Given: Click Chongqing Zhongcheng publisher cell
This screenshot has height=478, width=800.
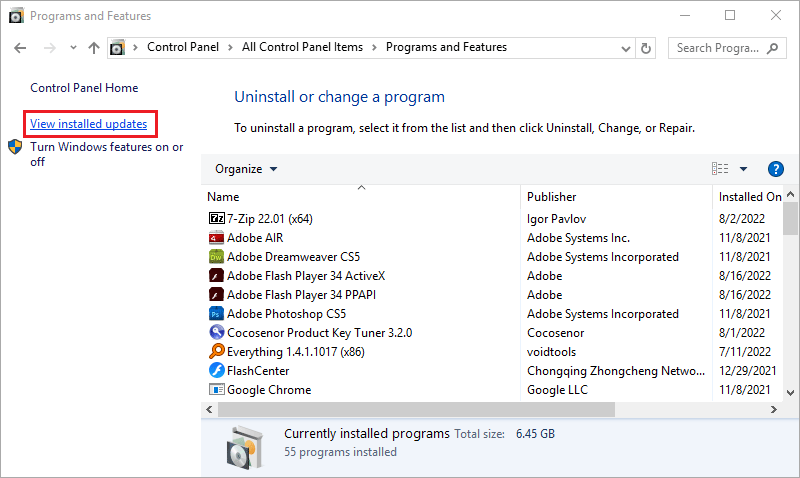Looking at the screenshot, I should click(x=616, y=370).
